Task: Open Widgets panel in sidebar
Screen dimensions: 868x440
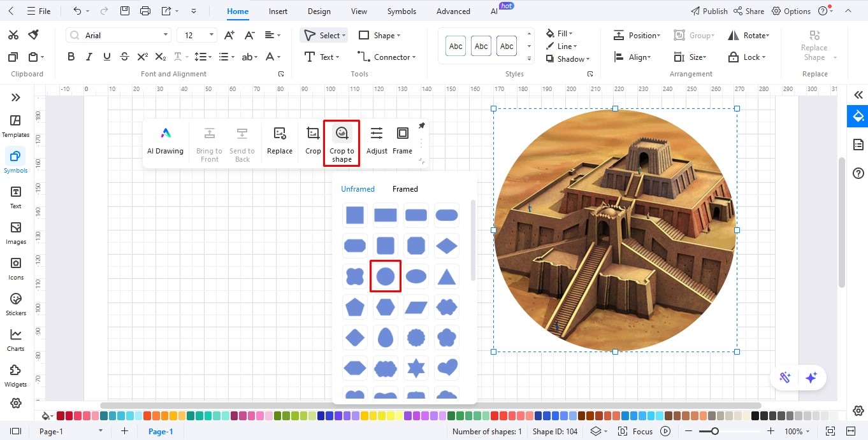Action: pos(16,375)
